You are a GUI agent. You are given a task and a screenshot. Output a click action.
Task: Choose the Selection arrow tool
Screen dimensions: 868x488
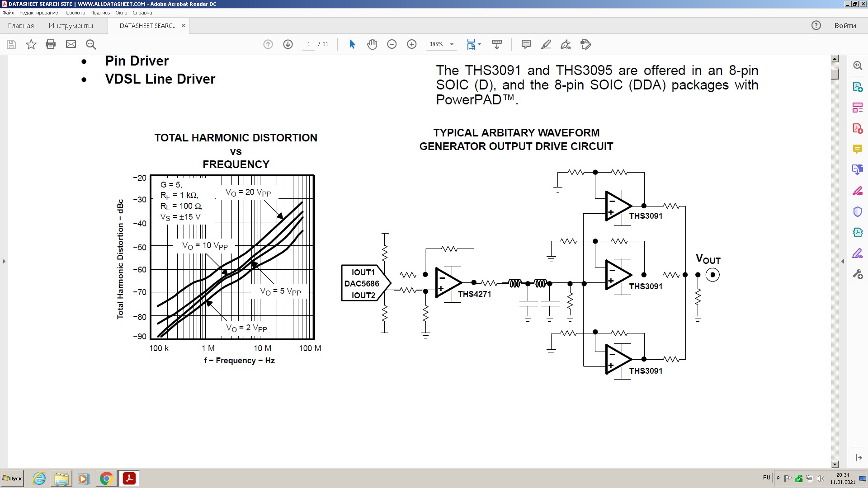[x=353, y=44]
